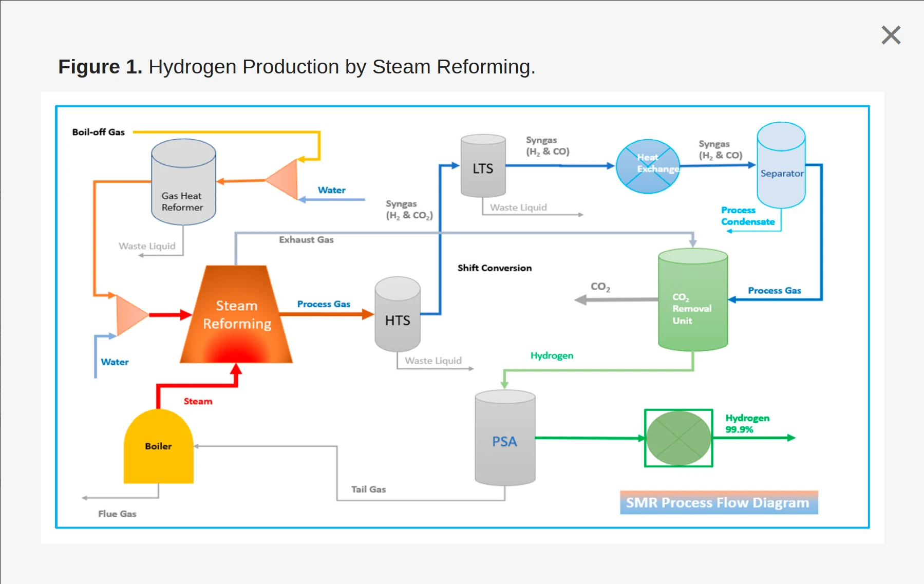This screenshot has width=924, height=584.
Task: Click the gray PSA cylinder
Action: [505, 438]
